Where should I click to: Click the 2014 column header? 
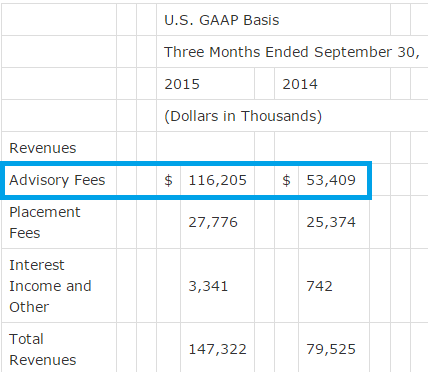click(x=300, y=84)
